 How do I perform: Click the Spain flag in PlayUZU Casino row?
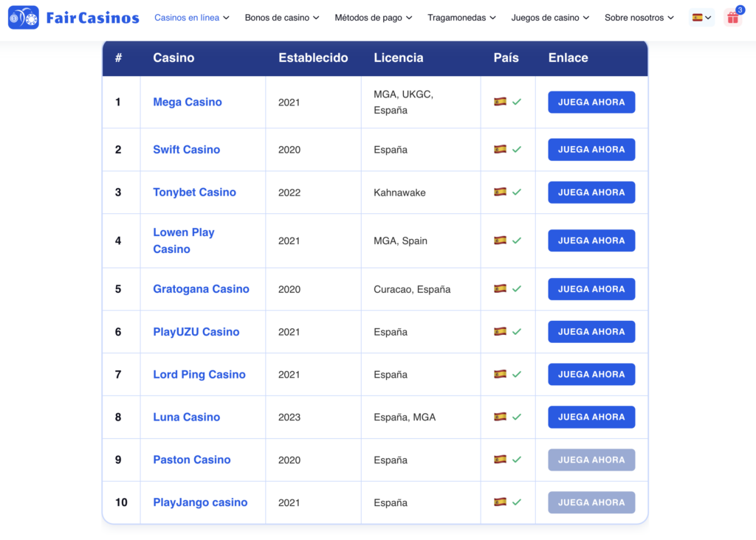pyautogui.click(x=500, y=331)
